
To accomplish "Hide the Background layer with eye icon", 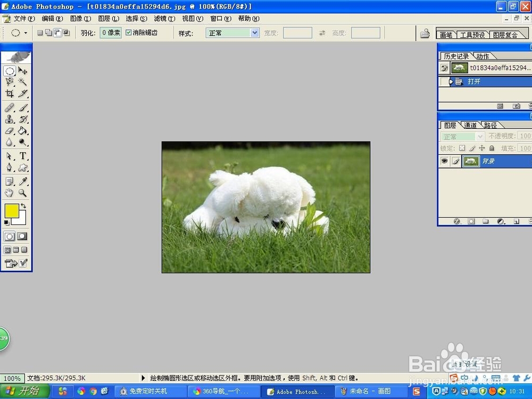I will point(444,161).
